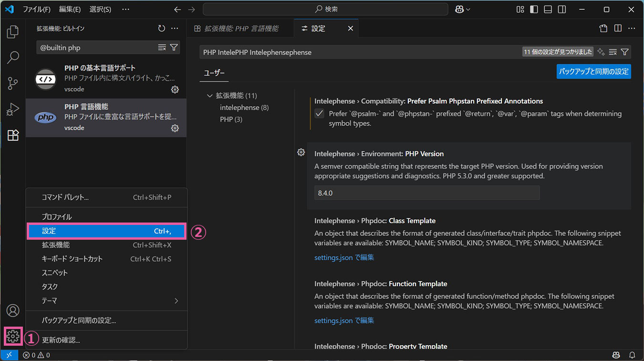Filter extensions with the funnel icon
Viewport: 644px width, 361px height.
(x=174, y=47)
